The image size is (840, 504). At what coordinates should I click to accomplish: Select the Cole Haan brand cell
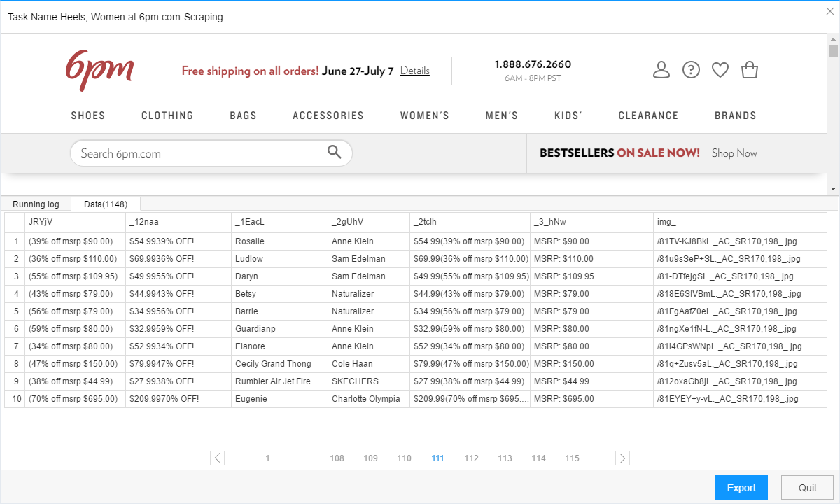(x=369, y=364)
